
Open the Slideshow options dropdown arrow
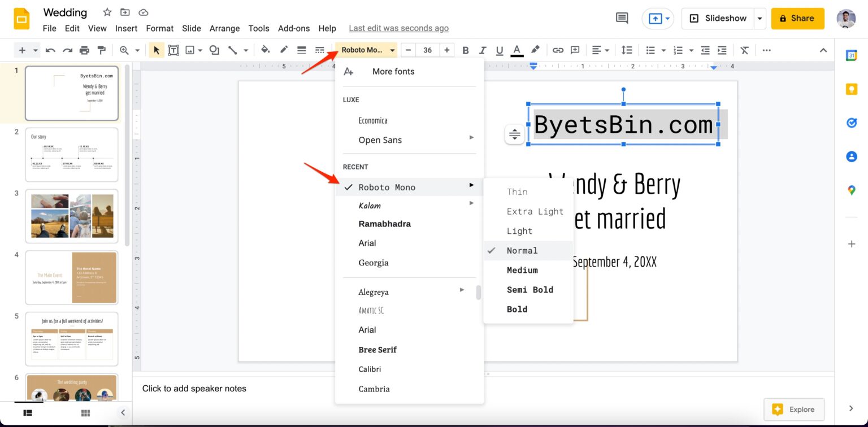tap(759, 18)
